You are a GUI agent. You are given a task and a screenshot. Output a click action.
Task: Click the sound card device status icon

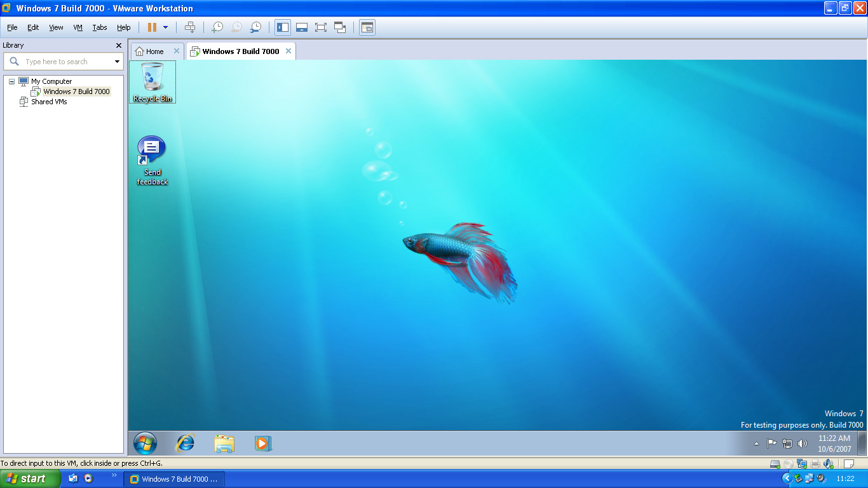[x=829, y=464]
